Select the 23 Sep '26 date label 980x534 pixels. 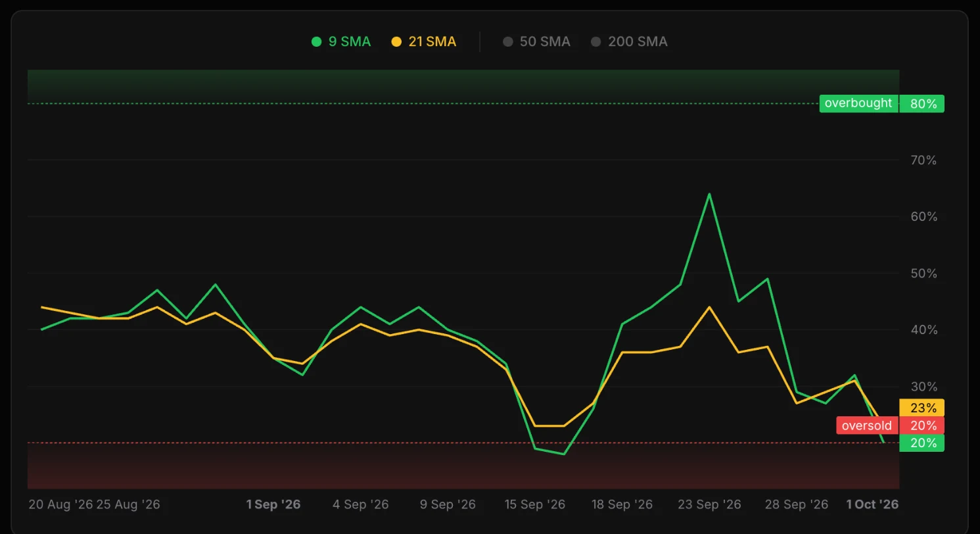(709, 504)
